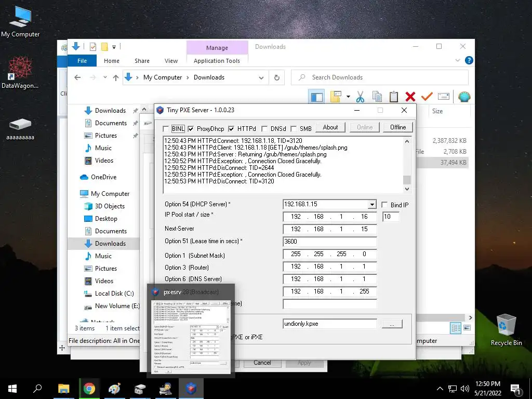This screenshot has width=532, height=399.
Task: Click the navigation pane scroll up arrow
Action: click(144, 109)
